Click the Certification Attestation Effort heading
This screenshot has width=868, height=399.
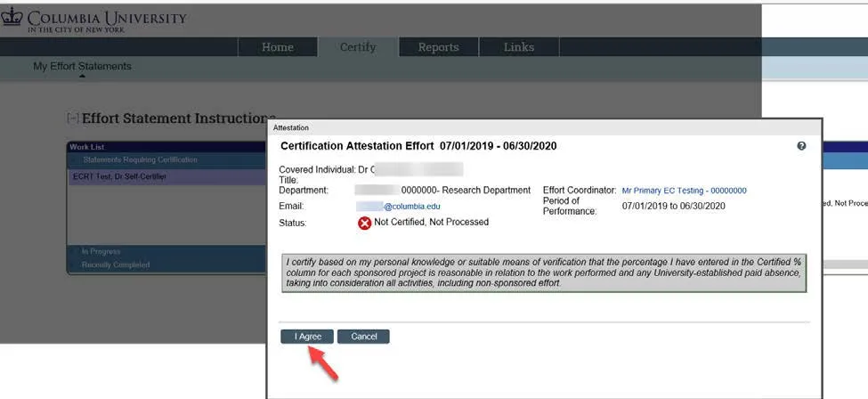pos(418,146)
